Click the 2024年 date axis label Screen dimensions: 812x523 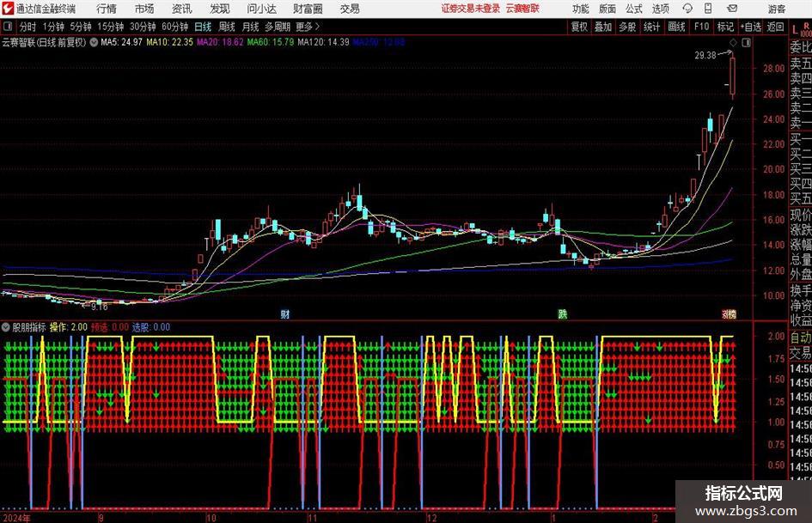point(16,518)
